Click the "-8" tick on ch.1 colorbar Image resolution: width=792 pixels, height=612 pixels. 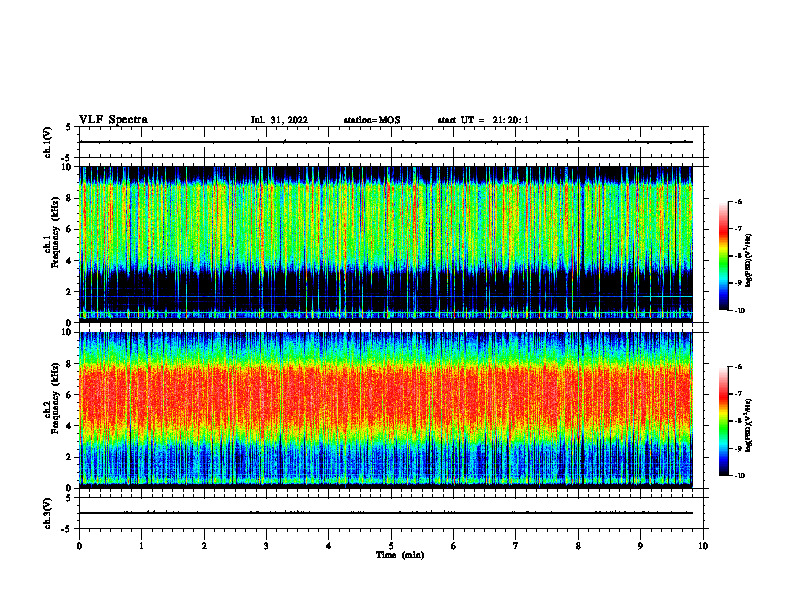point(738,256)
